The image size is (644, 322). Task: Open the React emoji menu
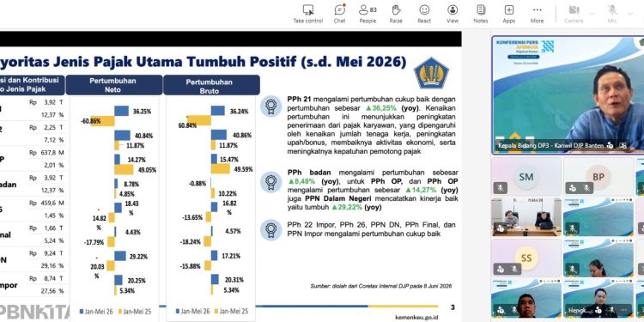[424, 14]
